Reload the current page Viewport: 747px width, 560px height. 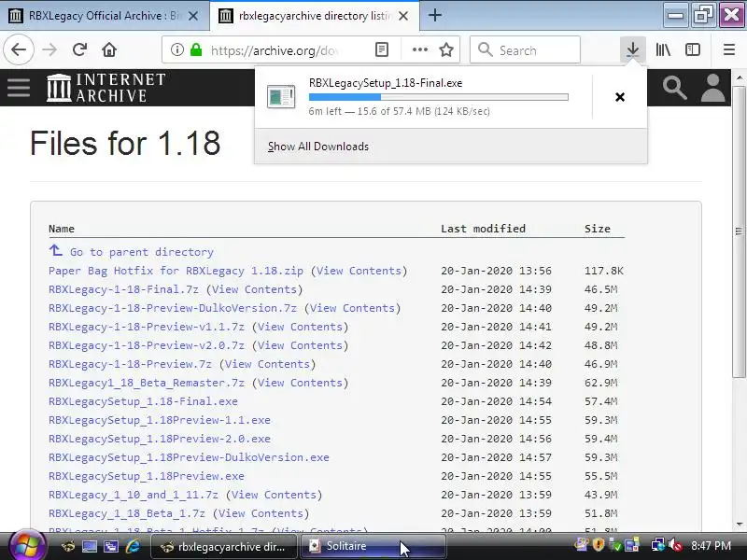point(79,49)
